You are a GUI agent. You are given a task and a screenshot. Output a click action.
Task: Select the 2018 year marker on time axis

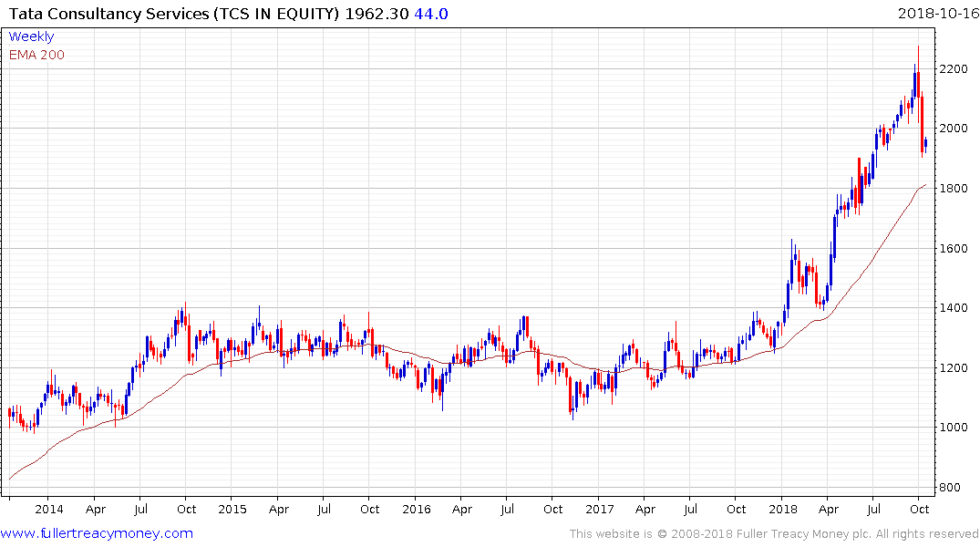coord(782,509)
